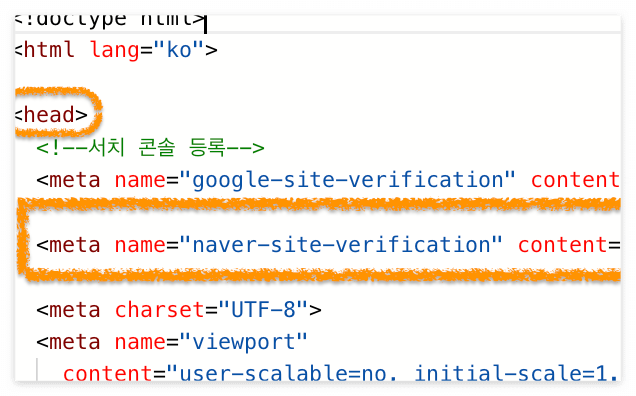Click "naver-site-verification" value text
This screenshot has width=636, height=396.
[x=341, y=245]
